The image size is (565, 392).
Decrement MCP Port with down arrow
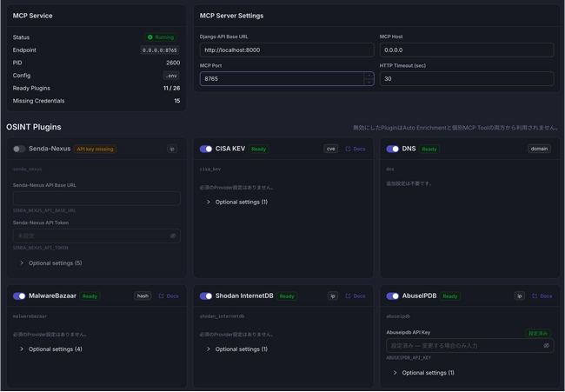coord(369,83)
